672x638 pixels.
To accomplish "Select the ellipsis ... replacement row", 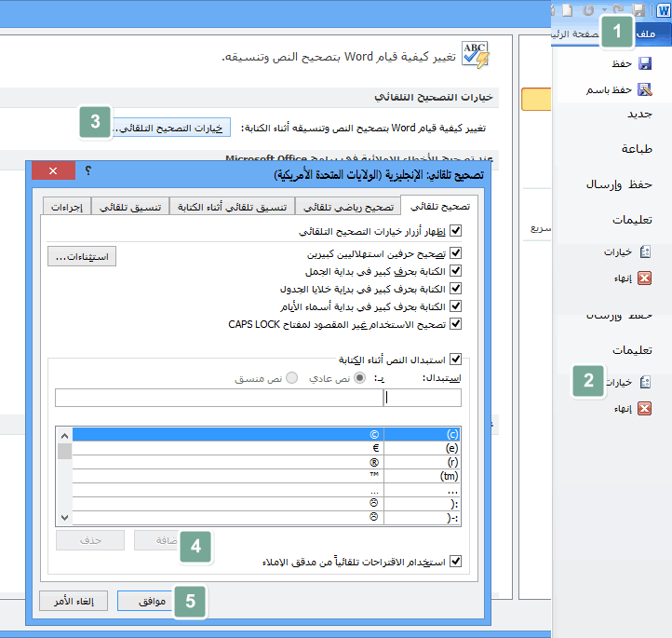I will pyautogui.click(x=266, y=490).
